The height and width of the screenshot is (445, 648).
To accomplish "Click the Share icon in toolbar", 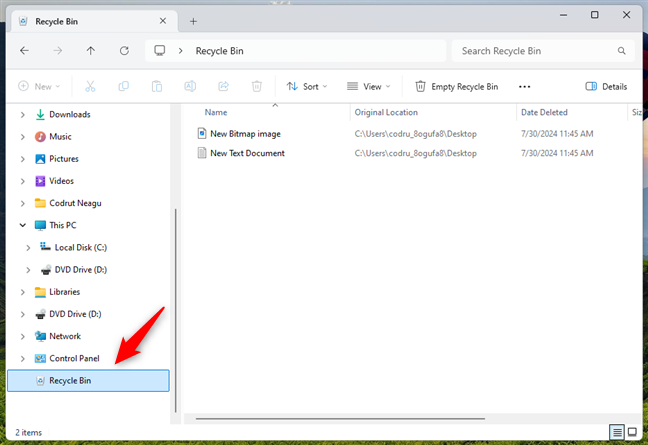I will click(224, 86).
